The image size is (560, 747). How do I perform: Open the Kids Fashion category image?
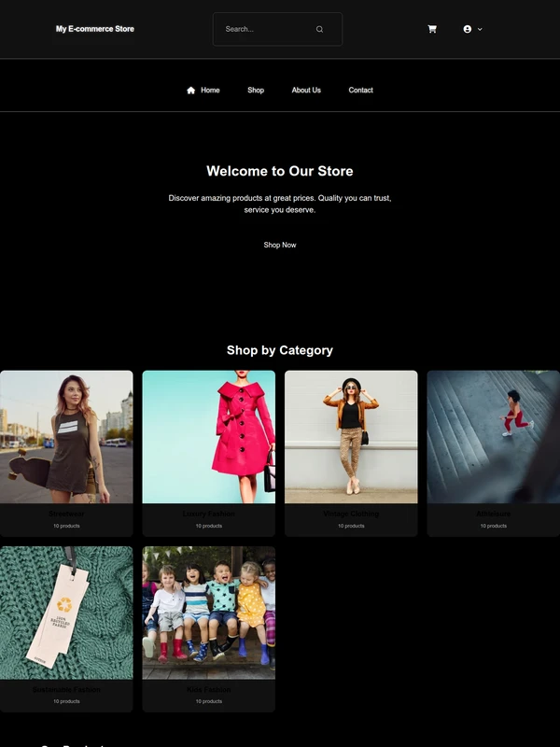point(208,613)
